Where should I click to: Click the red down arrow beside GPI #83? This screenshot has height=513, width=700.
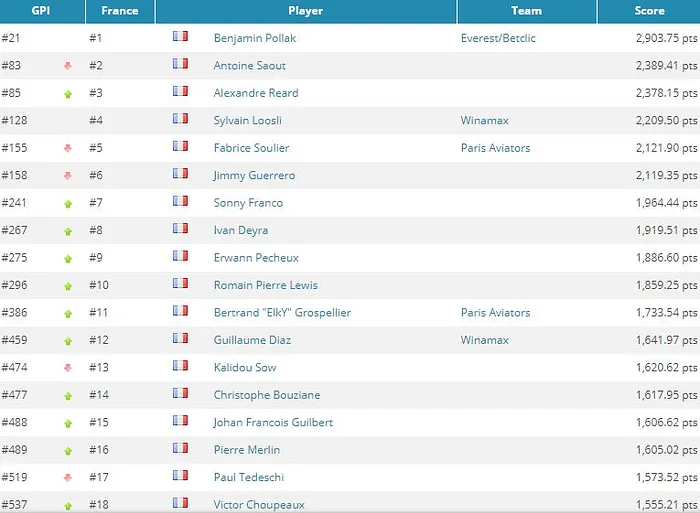click(x=68, y=66)
